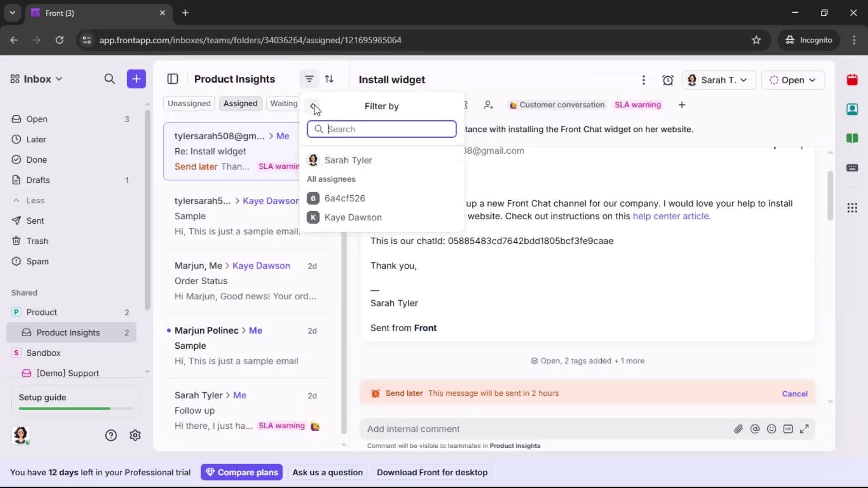Expand the Inbox dropdown in the sidebar
Viewport: 868px width, 488px height.
point(58,79)
